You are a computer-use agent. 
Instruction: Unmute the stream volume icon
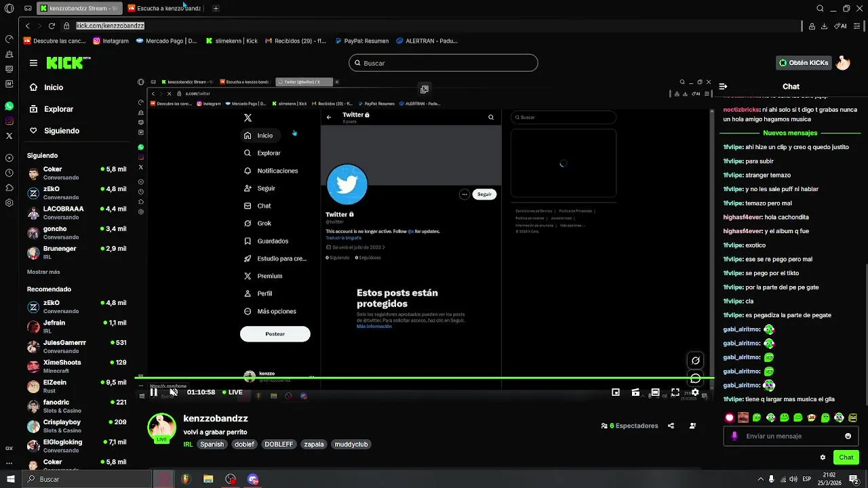174,392
